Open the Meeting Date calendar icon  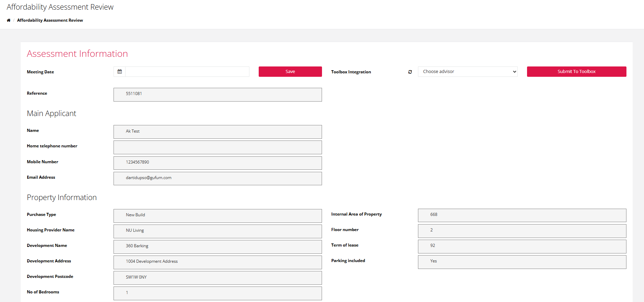(x=120, y=72)
